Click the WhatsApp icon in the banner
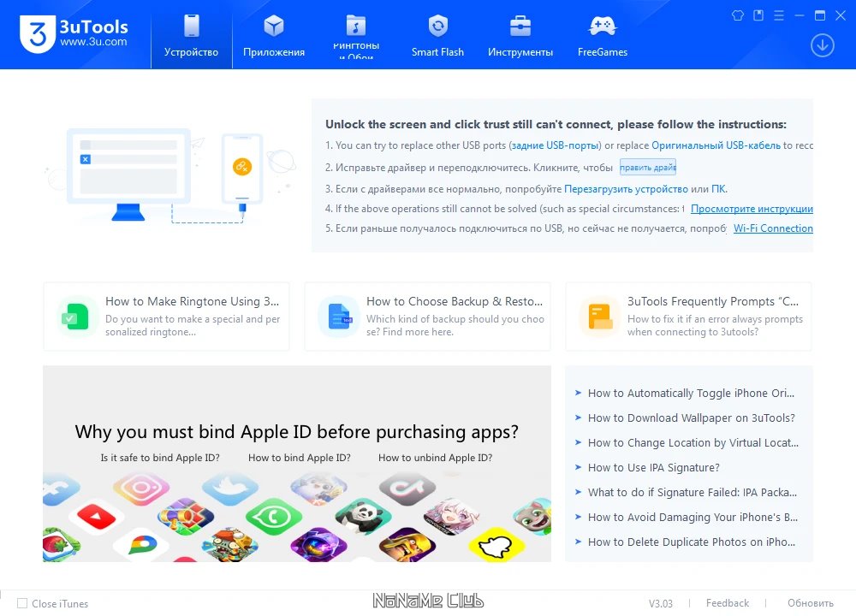 pos(274,516)
